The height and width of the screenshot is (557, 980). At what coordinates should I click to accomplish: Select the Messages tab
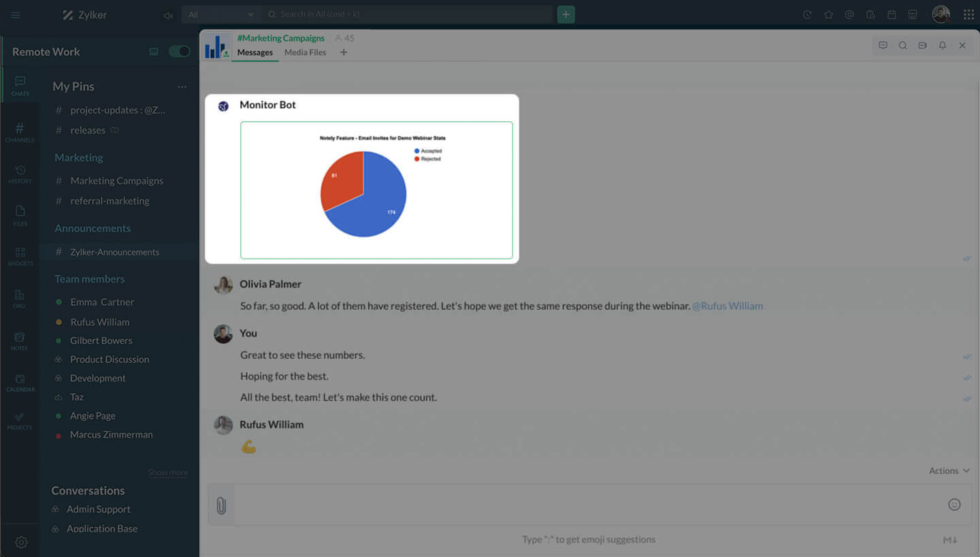[255, 52]
